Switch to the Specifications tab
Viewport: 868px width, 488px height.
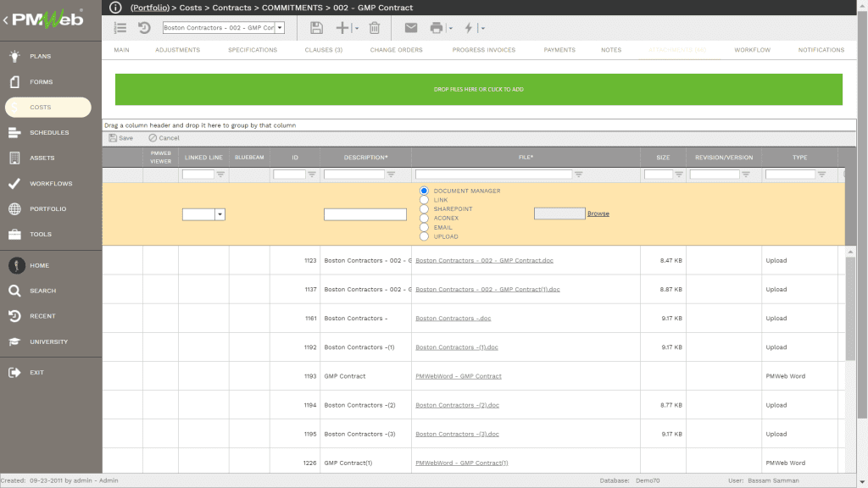click(x=253, y=50)
